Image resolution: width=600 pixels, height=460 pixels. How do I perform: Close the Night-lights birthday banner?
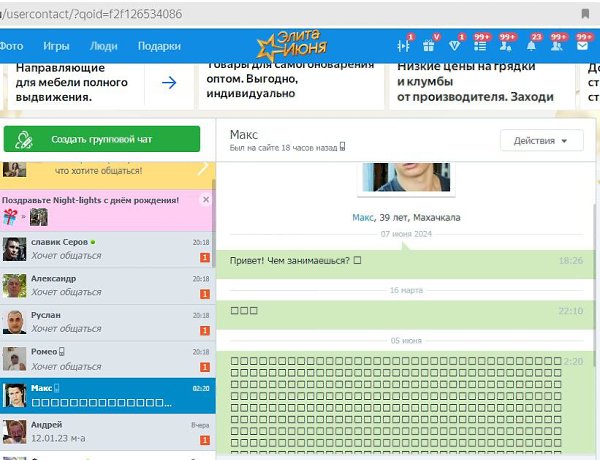click(205, 199)
